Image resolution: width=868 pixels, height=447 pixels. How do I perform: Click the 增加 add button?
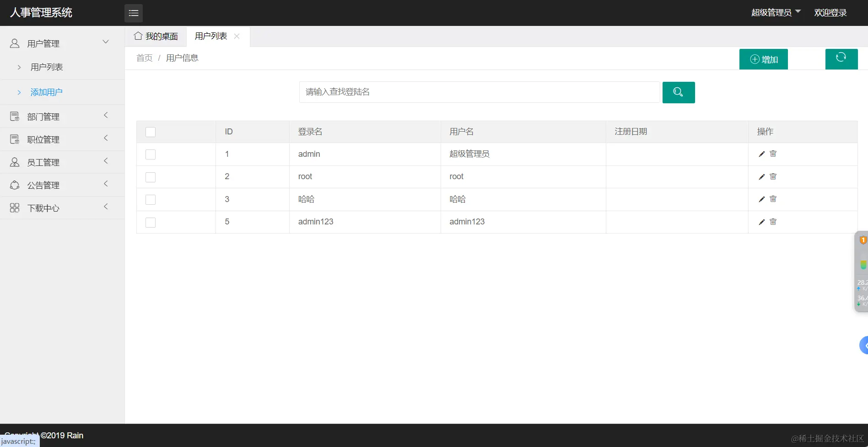[764, 59]
